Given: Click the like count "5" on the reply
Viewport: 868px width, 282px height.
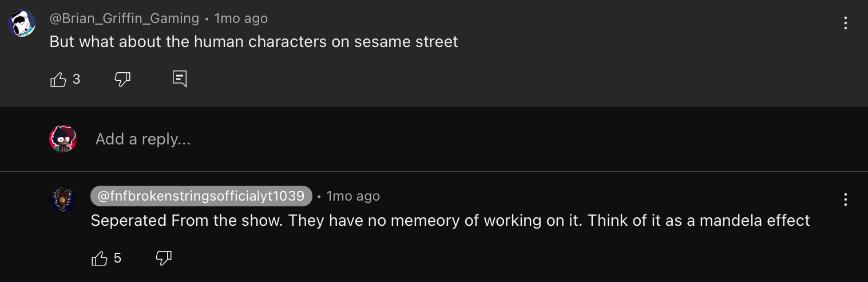Looking at the screenshot, I should (x=117, y=258).
